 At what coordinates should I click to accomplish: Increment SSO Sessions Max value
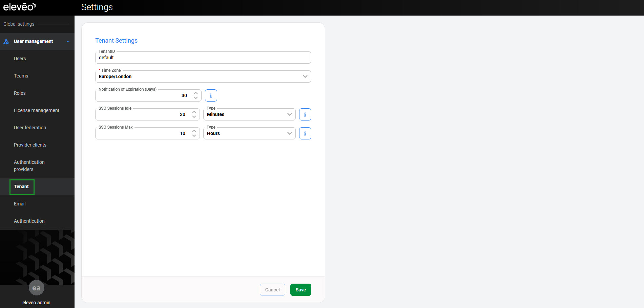point(194,131)
